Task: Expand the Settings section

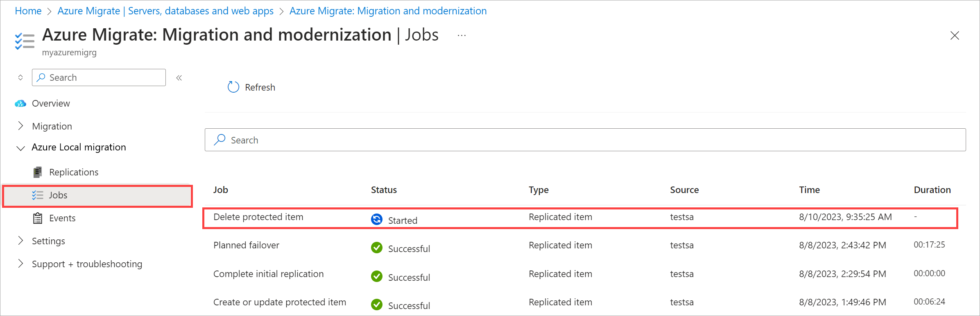Action: coord(20,241)
